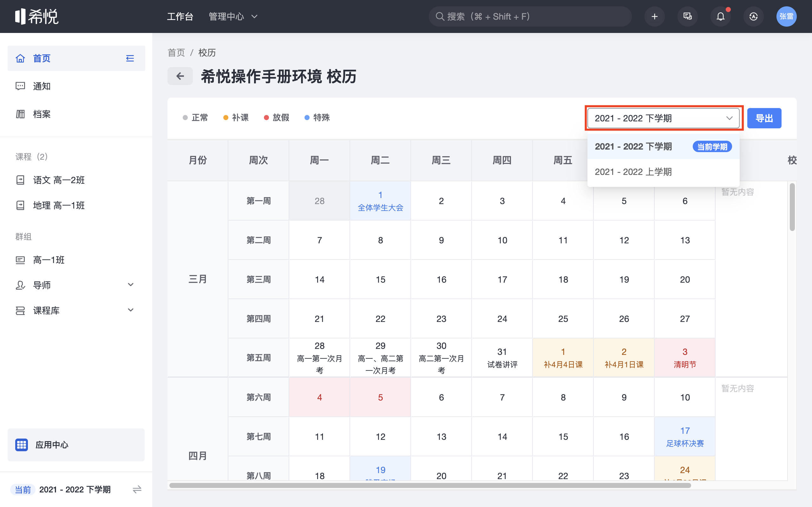Screen dimensions: 812x507
Task: Open the 应用中心 grid icon
Action: coord(22,445)
